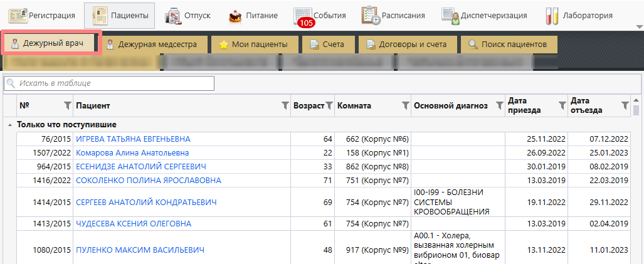
Task: Open the Расписания clipboard icon
Action: tap(371, 15)
